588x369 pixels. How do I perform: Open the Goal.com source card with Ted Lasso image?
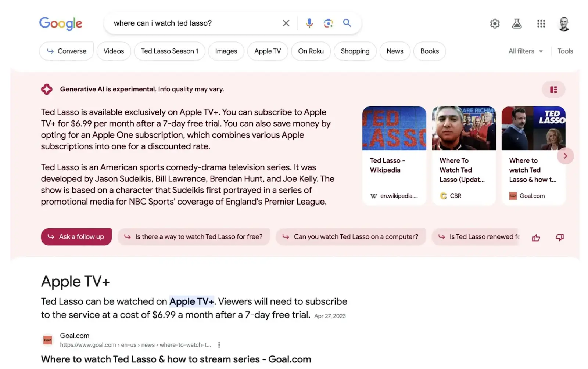coord(534,156)
